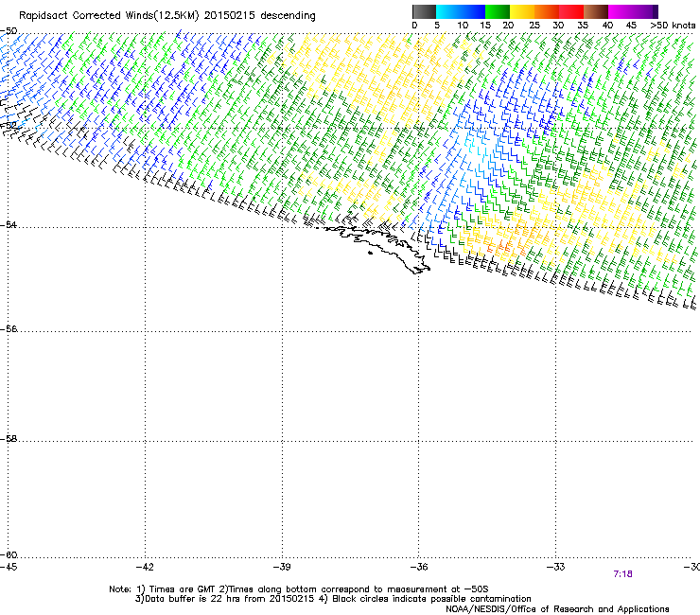Click the red 30-35 knots legend segment

click(x=571, y=11)
